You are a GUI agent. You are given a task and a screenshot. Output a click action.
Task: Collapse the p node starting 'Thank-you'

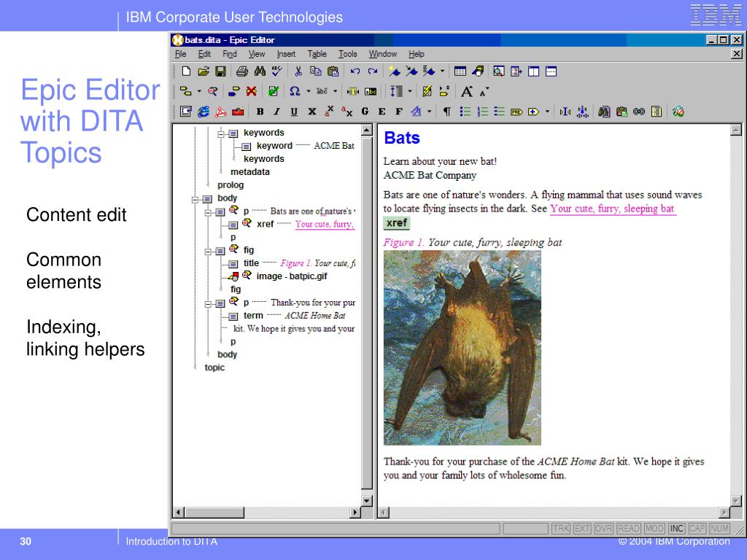pos(208,304)
